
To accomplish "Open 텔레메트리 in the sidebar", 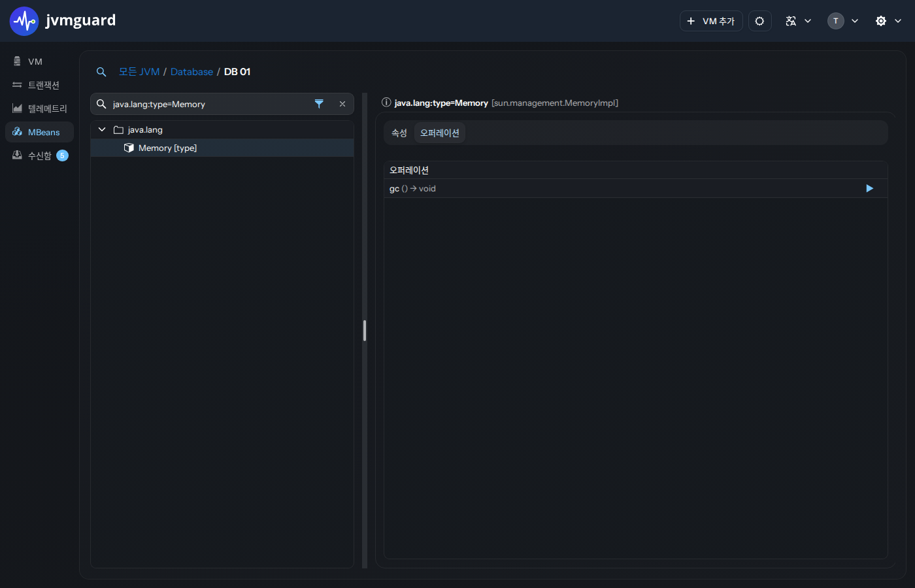I will click(39, 108).
